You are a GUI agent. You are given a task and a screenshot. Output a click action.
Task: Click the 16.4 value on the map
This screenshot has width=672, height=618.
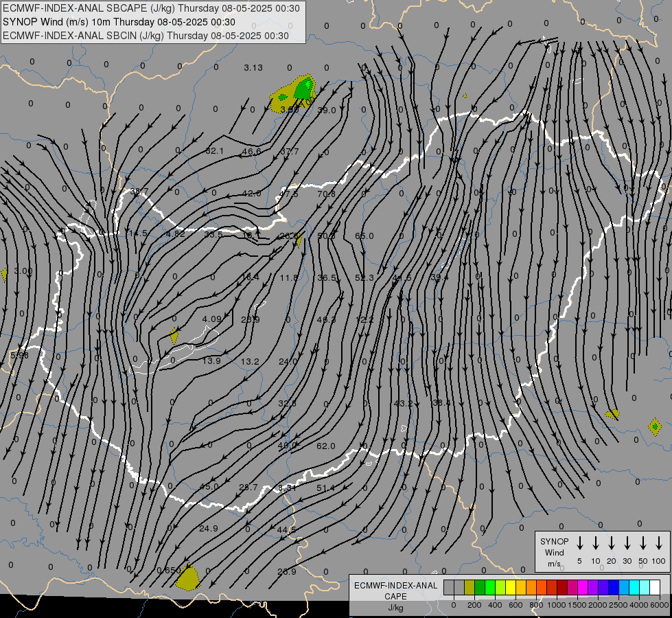[251, 277]
